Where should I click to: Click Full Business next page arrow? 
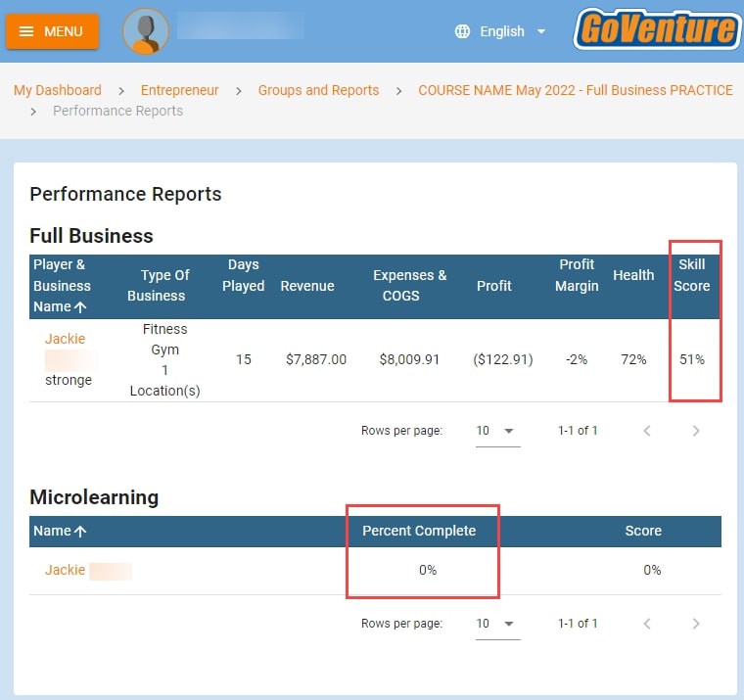[696, 431]
